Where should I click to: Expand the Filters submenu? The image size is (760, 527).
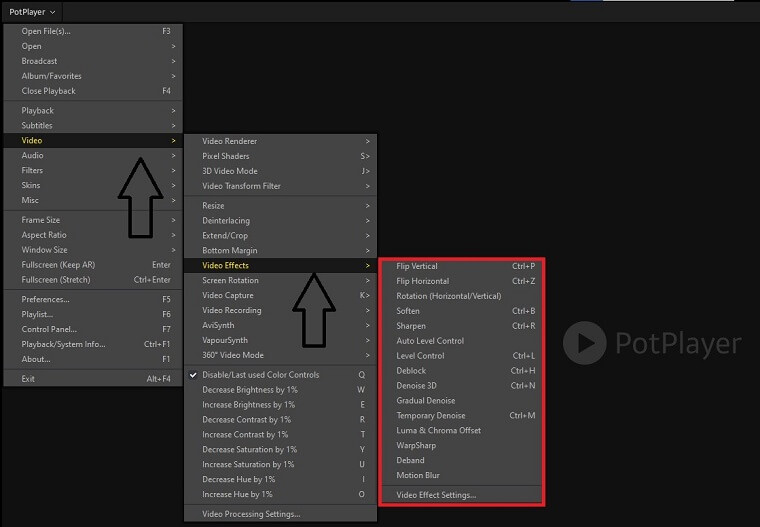93,171
